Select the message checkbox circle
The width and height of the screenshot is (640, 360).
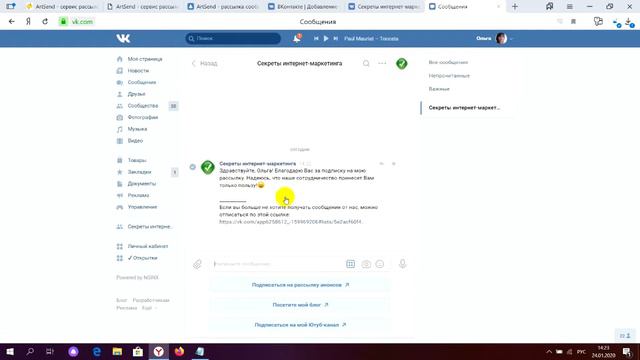click(x=193, y=167)
